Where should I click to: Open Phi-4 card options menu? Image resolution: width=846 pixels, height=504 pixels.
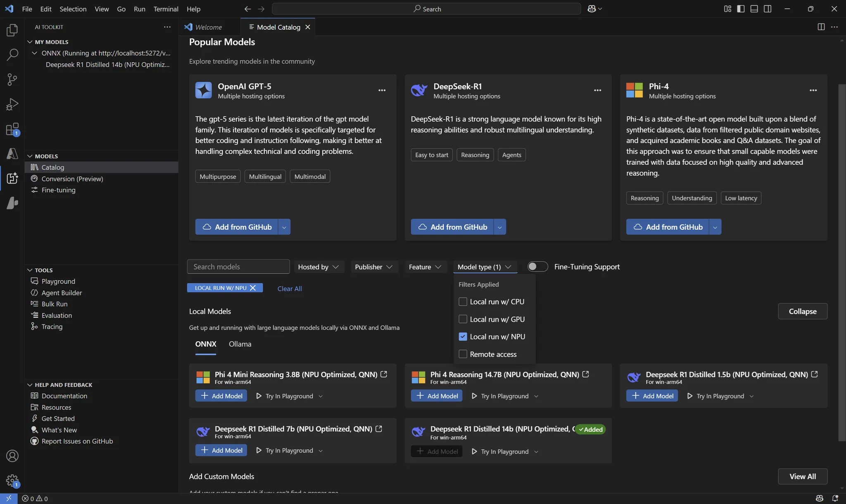813,90
